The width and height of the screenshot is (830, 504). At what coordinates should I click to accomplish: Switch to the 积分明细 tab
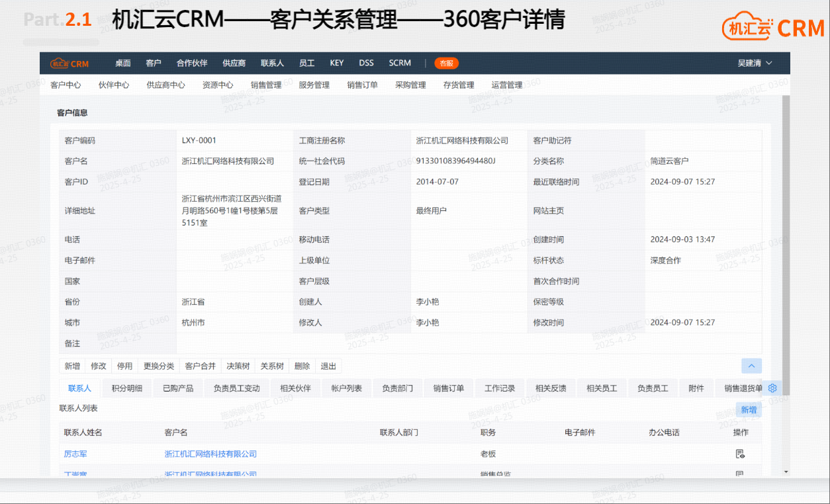[127, 388]
